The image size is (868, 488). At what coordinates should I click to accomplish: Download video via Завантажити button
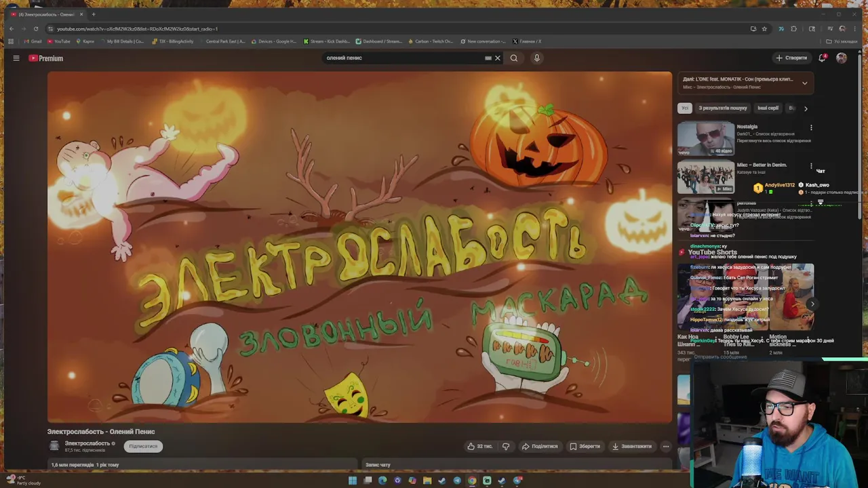[x=632, y=446]
